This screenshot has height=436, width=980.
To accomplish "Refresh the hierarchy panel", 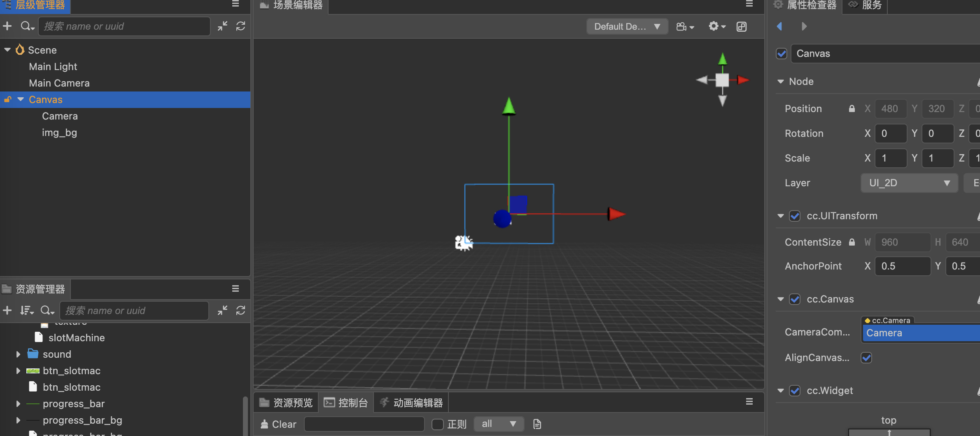I will [241, 26].
